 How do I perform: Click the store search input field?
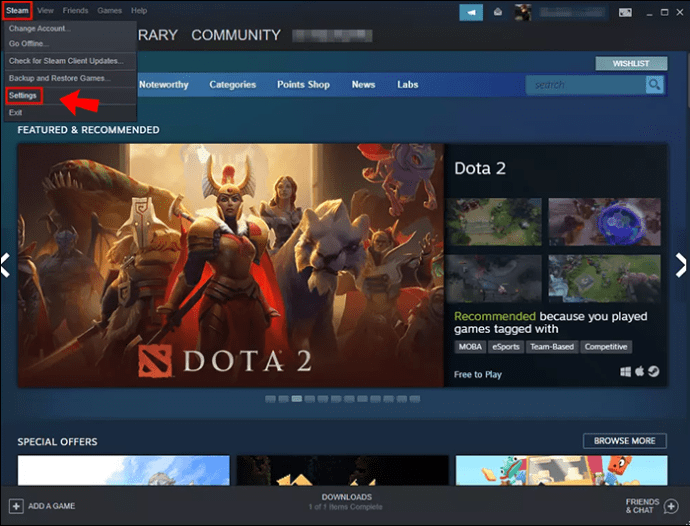586,85
